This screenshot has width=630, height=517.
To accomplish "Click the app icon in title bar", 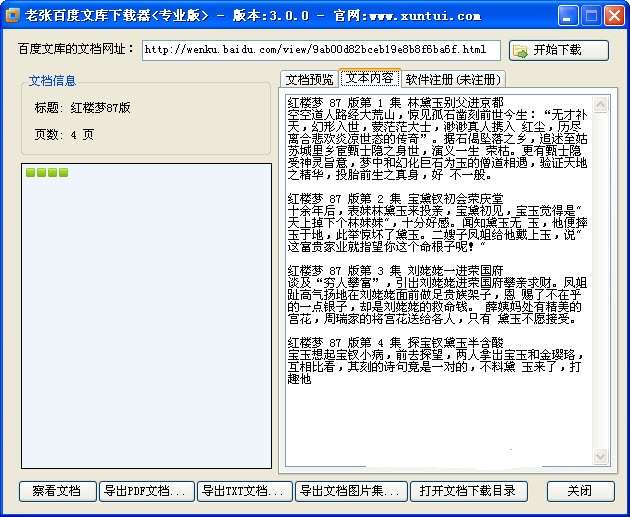I will coord(12,16).
